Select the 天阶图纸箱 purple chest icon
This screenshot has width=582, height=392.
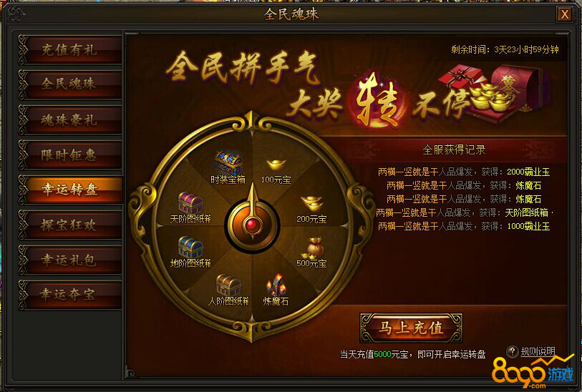click(x=190, y=202)
